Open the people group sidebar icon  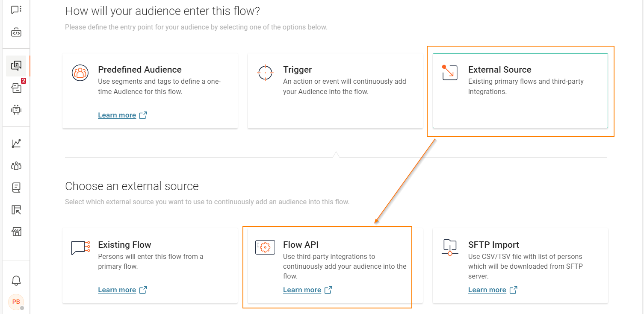tap(16, 166)
